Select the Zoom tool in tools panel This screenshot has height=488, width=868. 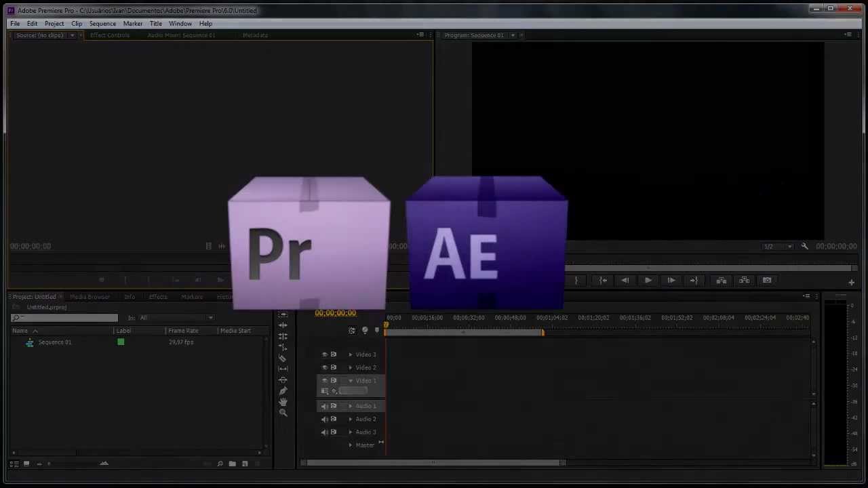[283, 412]
